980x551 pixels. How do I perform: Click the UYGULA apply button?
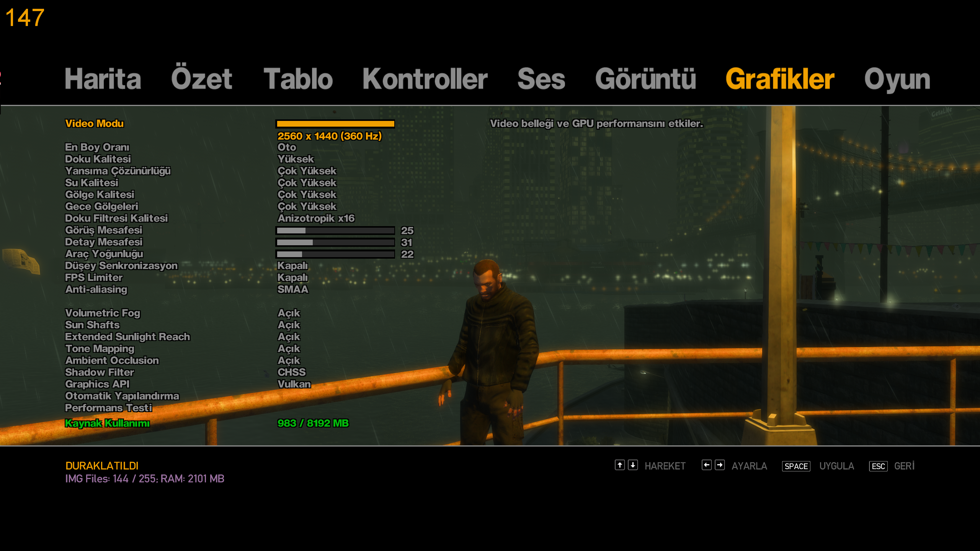836,466
